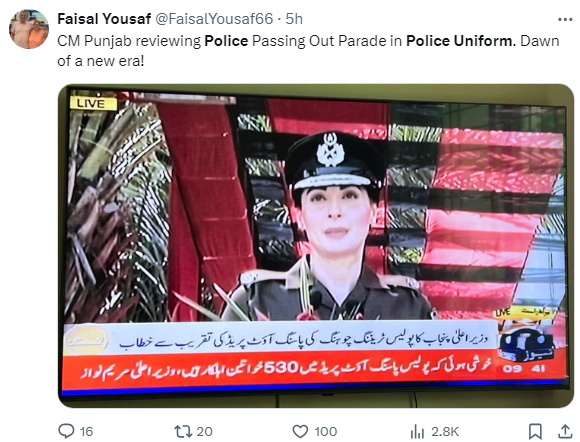The width and height of the screenshot is (580, 442).
Task: View analytics via the bar chart icon
Action: (417, 432)
